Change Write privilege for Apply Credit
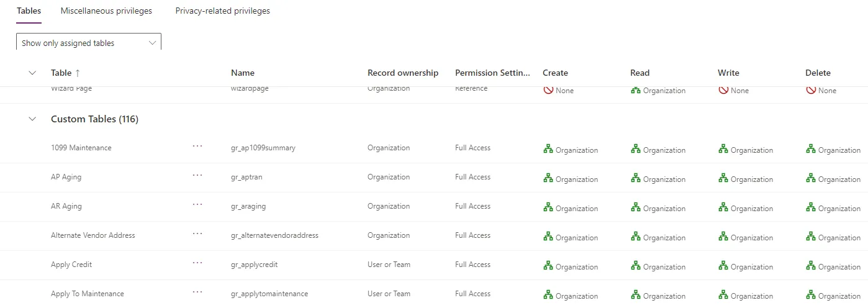 [746, 266]
